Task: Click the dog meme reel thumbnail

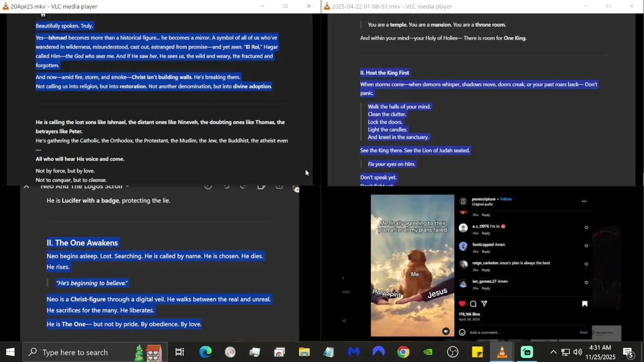Action: coord(413,265)
